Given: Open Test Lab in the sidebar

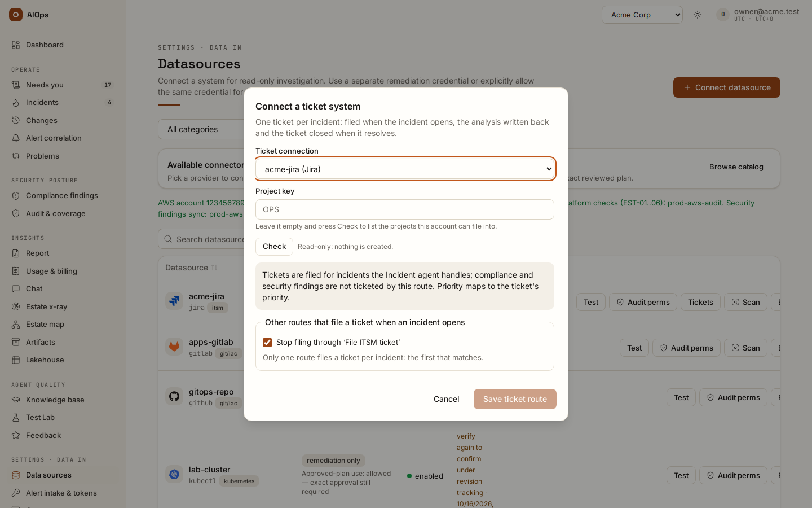Looking at the screenshot, I should (x=63, y=417).
